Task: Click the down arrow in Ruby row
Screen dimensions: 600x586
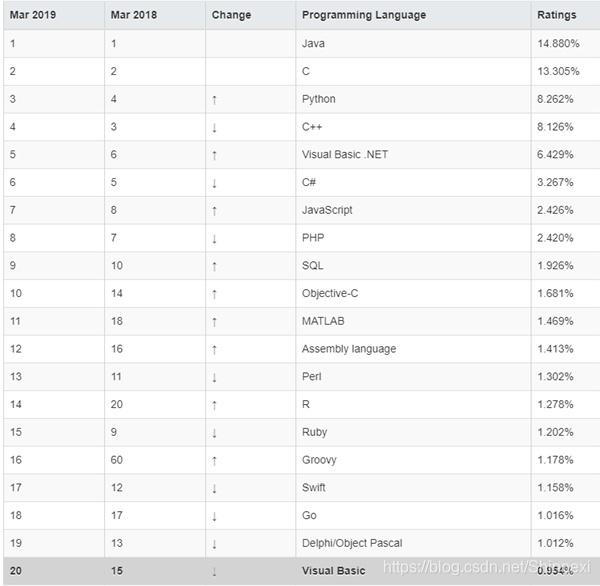Action: click(x=214, y=433)
